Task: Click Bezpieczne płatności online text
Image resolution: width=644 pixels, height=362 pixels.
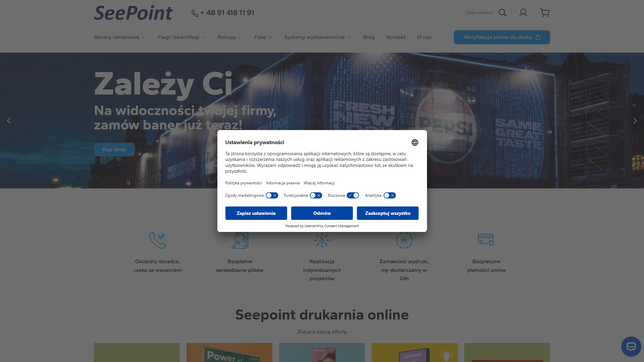Action: [x=486, y=266]
